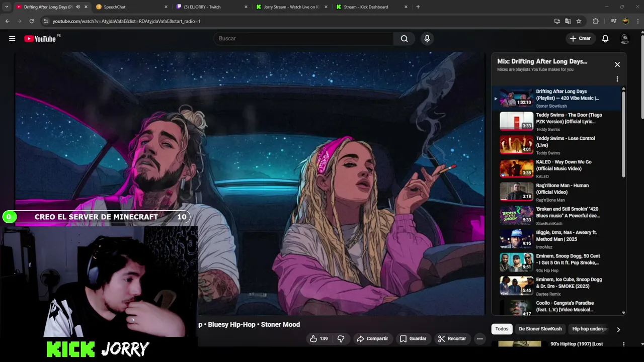The width and height of the screenshot is (644, 362).
Task: Translate page icon in address bar
Action: pos(568,21)
